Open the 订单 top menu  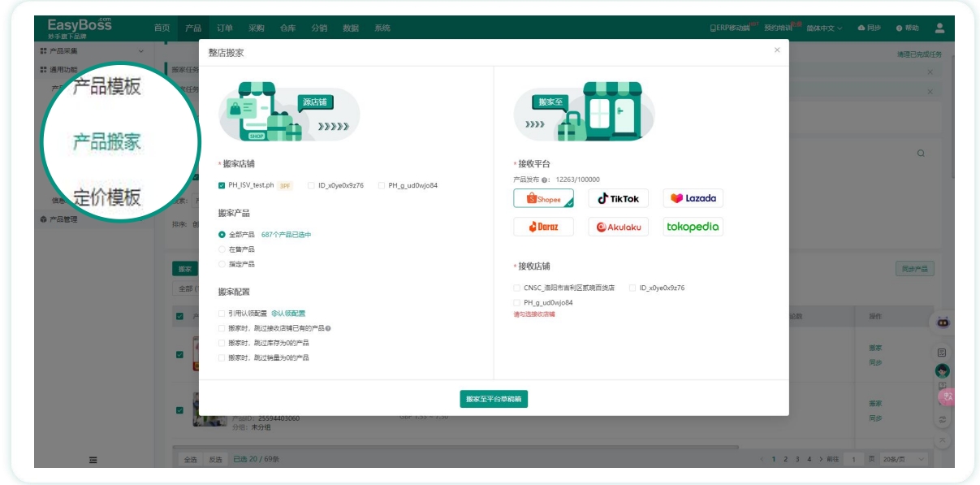225,28
